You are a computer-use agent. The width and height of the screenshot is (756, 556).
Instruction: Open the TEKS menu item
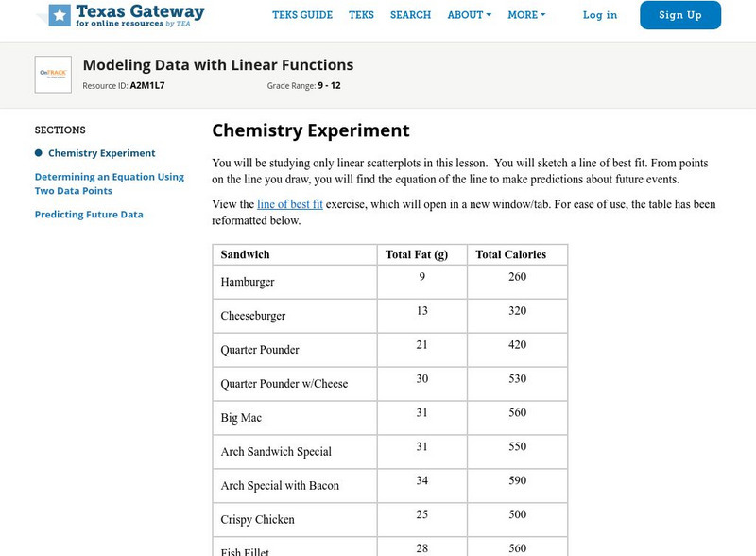pyautogui.click(x=361, y=15)
